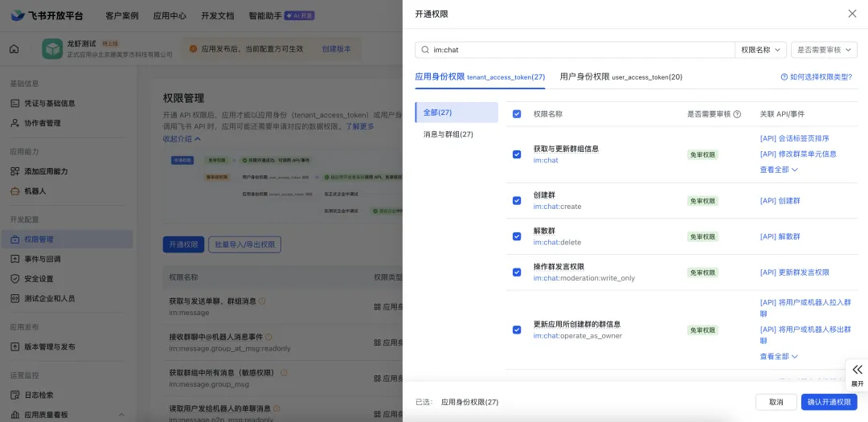Screen dimensions: 868x422
Task: Click the 龙虾测试 app cube icon
Action: pos(52,49)
